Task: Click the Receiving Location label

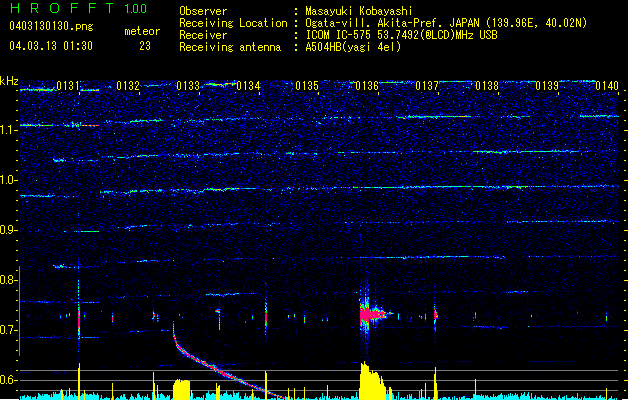Action: tap(233, 23)
